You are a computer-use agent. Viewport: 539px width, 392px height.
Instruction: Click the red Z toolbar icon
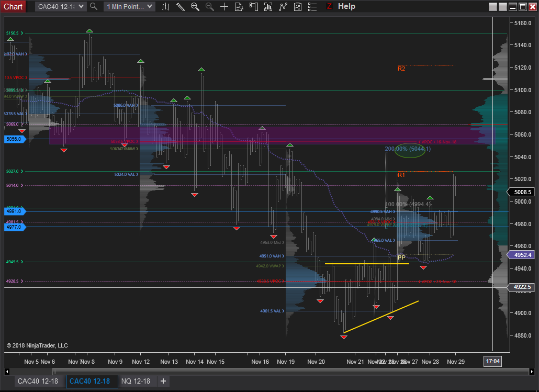point(329,6)
